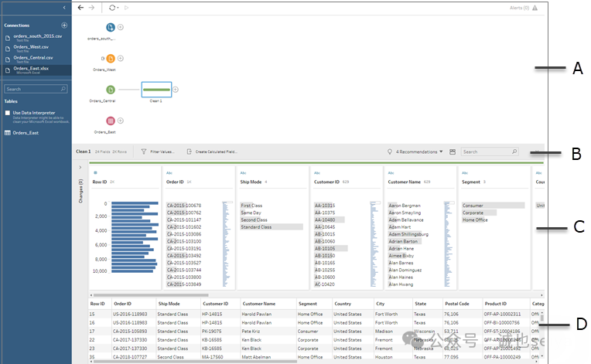
Task: Open the Alerts (0) warning icon
Action: pyautogui.click(x=535, y=8)
